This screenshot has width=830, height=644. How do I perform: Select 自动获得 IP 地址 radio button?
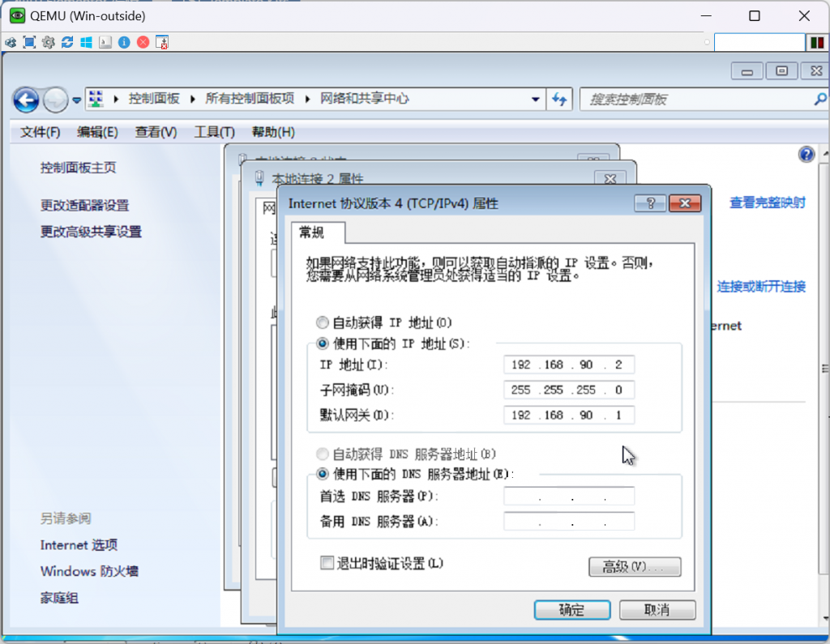coord(323,322)
